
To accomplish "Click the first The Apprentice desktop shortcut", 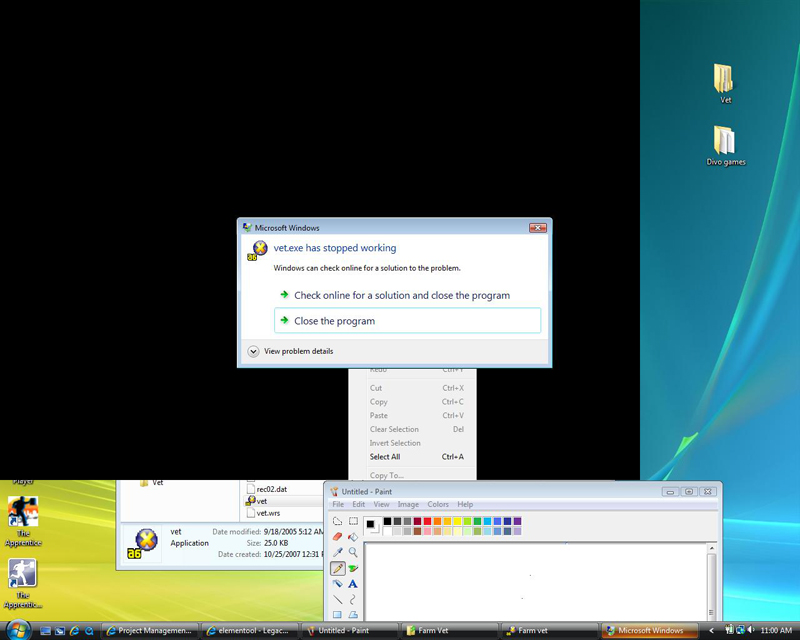I will [23, 520].
